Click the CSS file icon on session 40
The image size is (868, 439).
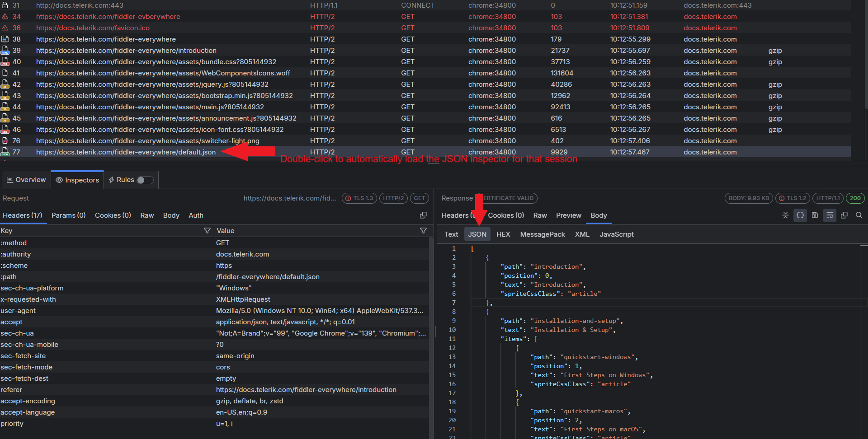pos(5,62)
